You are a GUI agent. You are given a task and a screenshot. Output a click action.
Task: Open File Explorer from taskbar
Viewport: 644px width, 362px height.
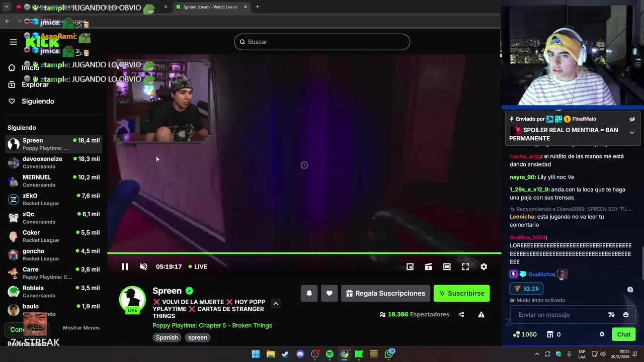pyautogui.click(x=270, y=354)
